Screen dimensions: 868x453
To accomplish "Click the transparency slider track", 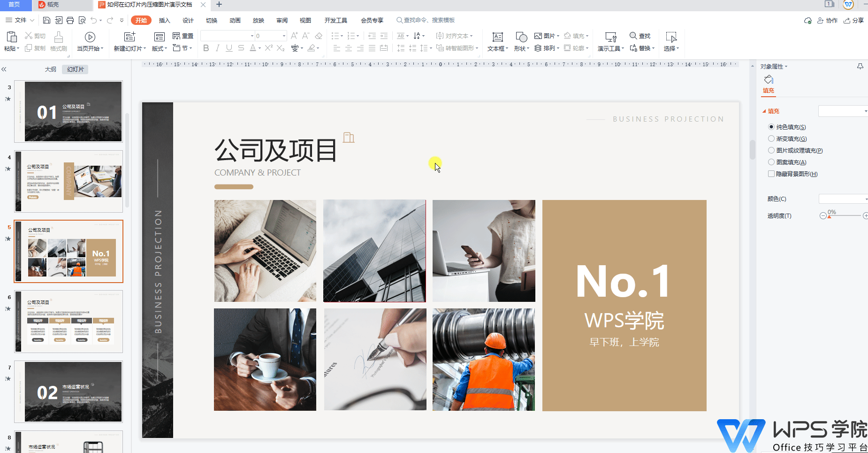I will 845,215.
